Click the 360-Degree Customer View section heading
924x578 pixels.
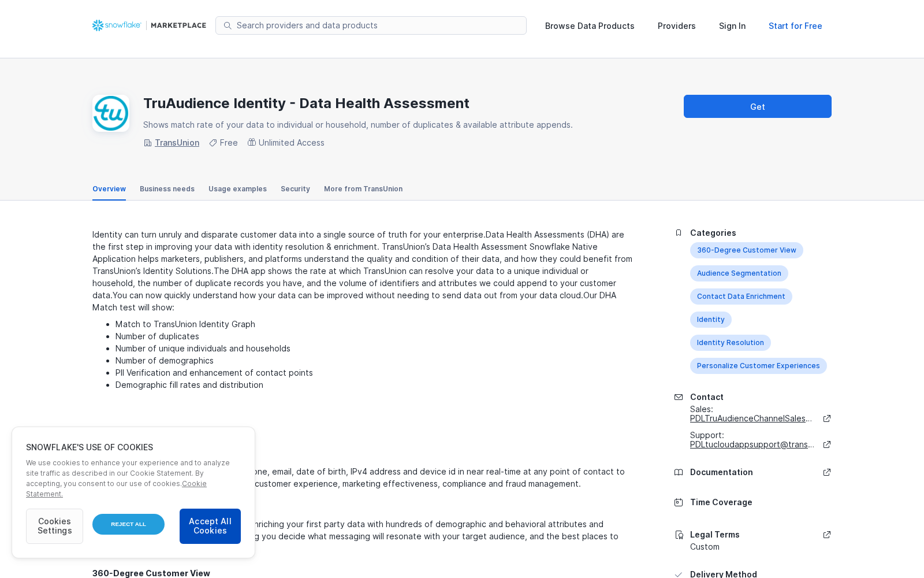tap(151, 573)
